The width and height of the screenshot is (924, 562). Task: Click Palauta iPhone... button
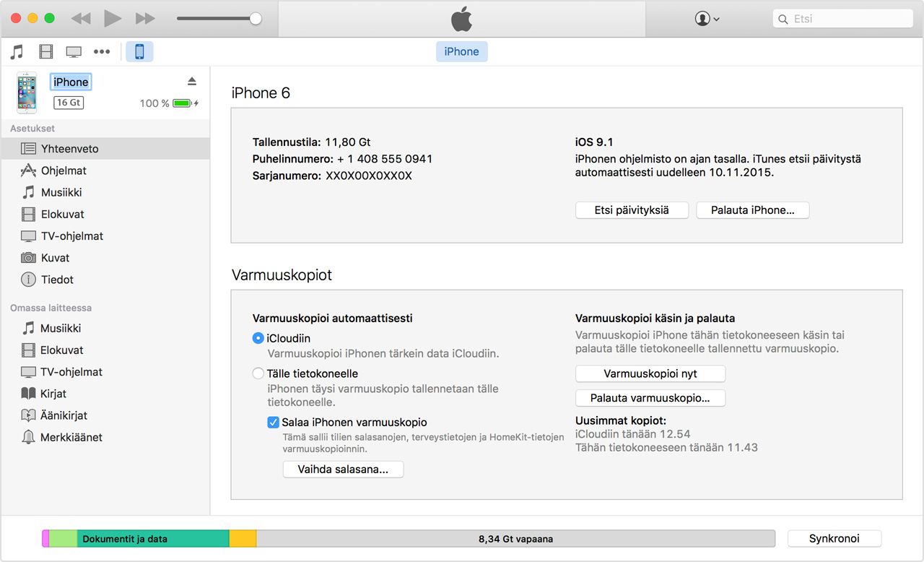click(753, 210)
